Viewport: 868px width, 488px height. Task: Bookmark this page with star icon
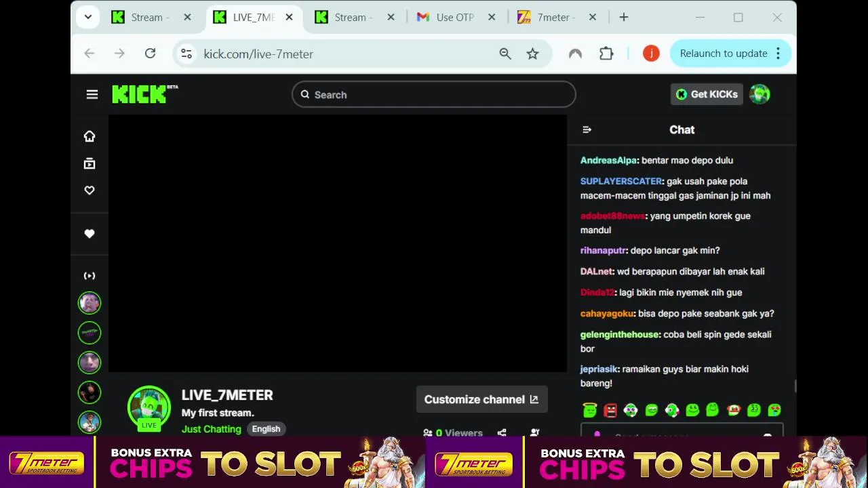pyautogui.click(x=533, y=54)
